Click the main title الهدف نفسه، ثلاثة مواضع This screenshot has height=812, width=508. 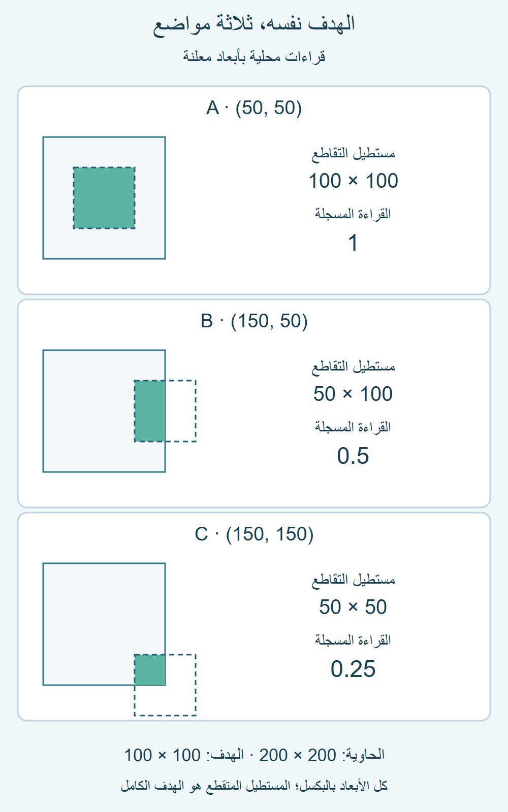pos(254,24)
